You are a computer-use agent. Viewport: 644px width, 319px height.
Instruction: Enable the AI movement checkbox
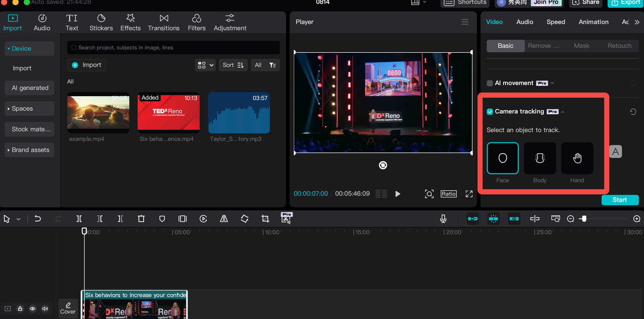[x=490, y=83]
